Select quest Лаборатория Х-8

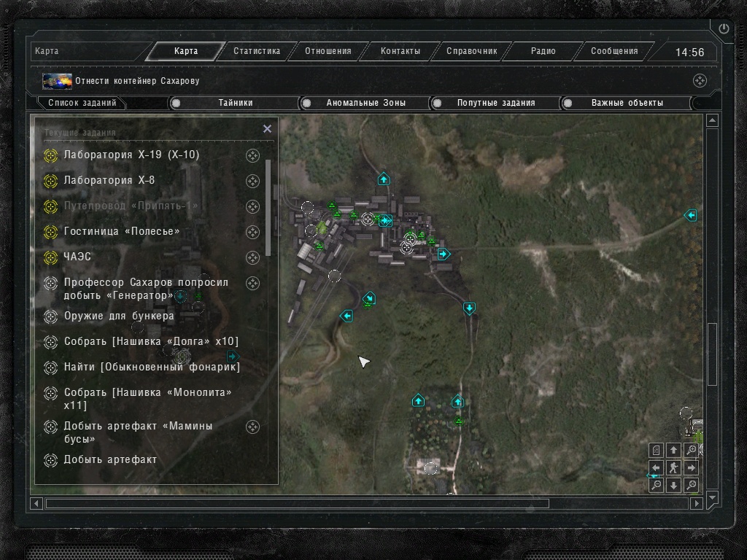tap(109, 181)
